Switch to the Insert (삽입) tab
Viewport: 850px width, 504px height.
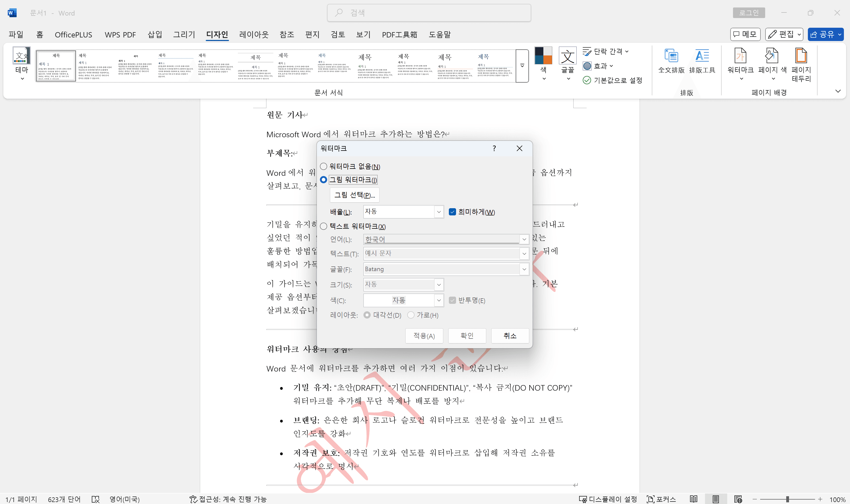155,35
